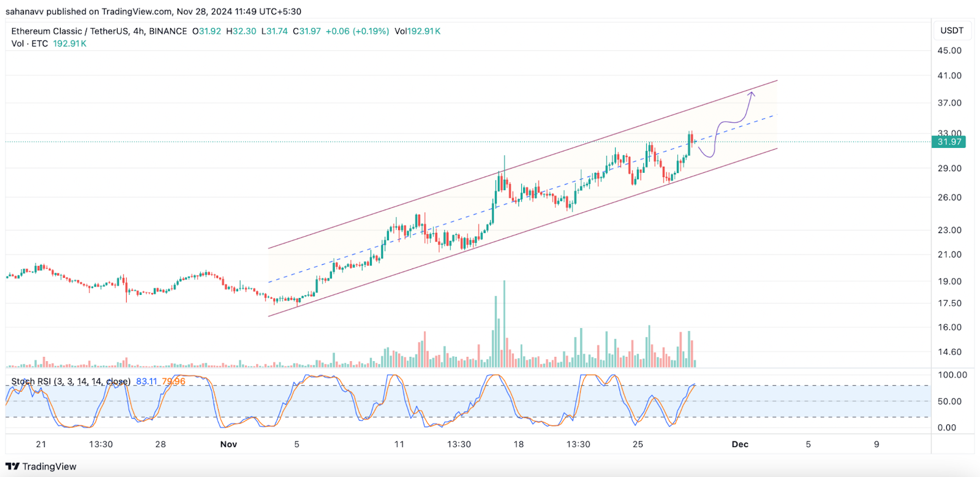Click the Vol 192.91K value in the header
This screenshot has width=980, height=477.
point(418,31)
